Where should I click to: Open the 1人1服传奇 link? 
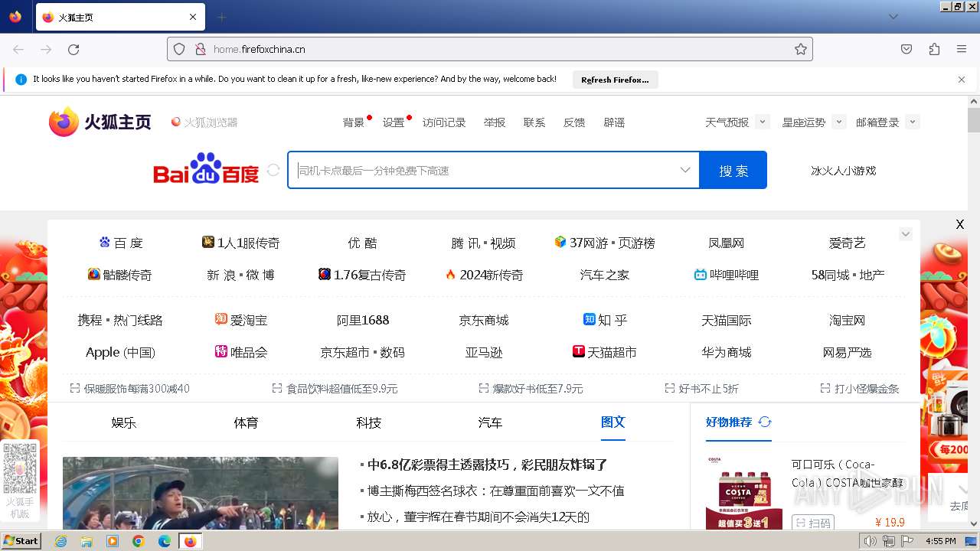[x=240, y=243]
